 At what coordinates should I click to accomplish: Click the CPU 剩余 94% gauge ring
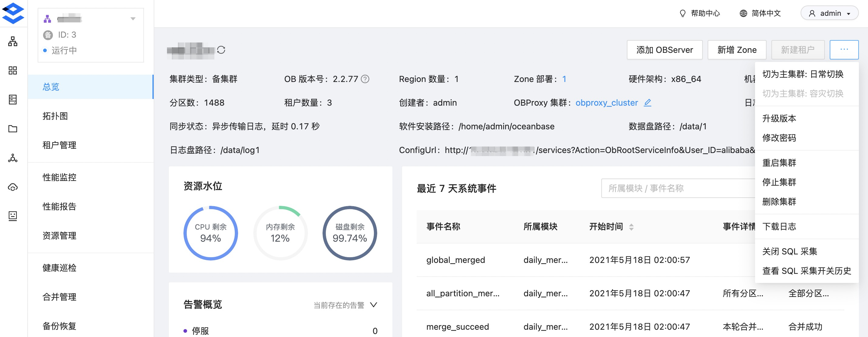point(210,233)
